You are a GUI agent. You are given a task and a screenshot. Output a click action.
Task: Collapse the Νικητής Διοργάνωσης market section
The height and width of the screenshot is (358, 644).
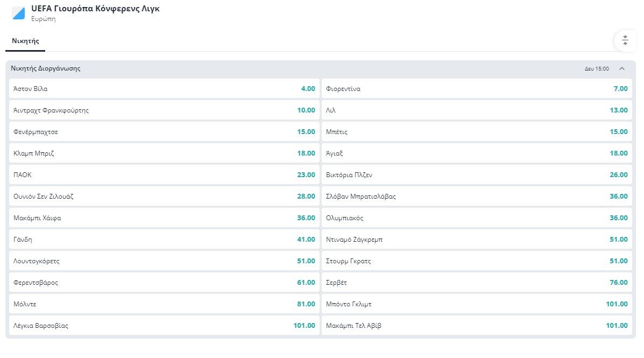pyautogui.click(x=622, y=69)
